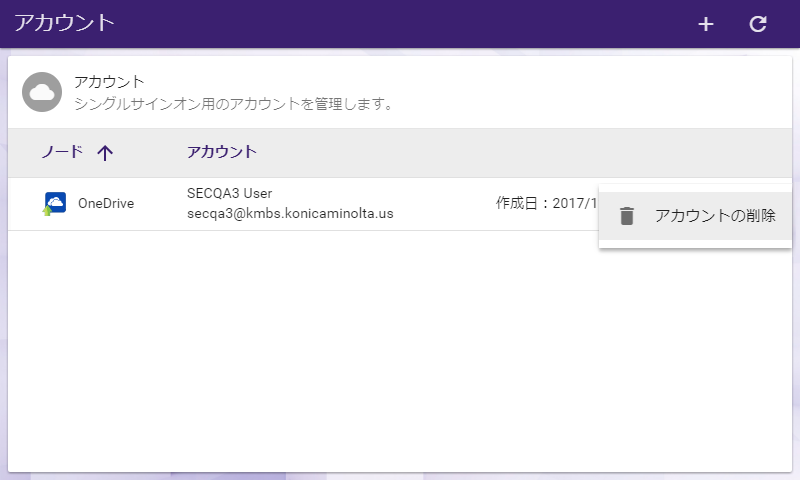Screen dimensions: 800x480
Task: Click the SECQA3 User name text
Action: coord(230,193)
